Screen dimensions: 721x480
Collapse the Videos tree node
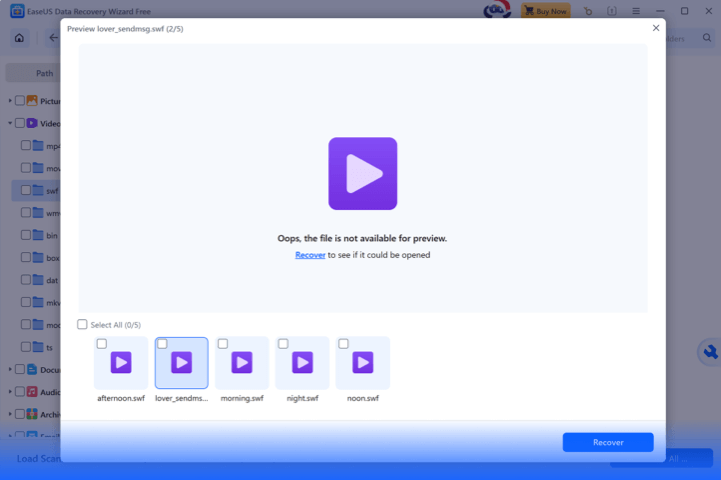click(x=10, y=123)
